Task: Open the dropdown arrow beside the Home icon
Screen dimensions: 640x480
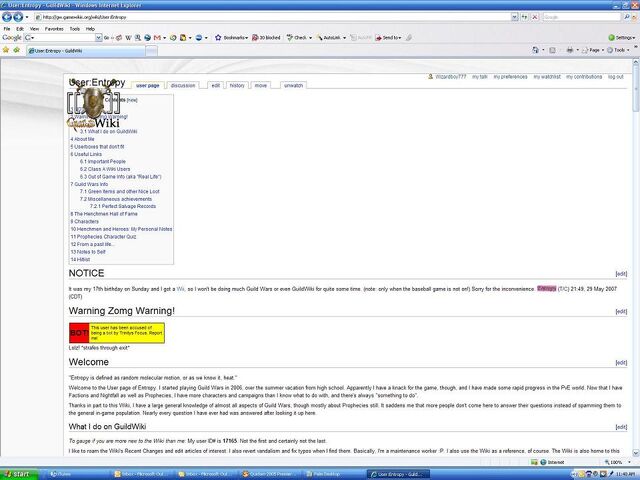Action: coord(543,50)
